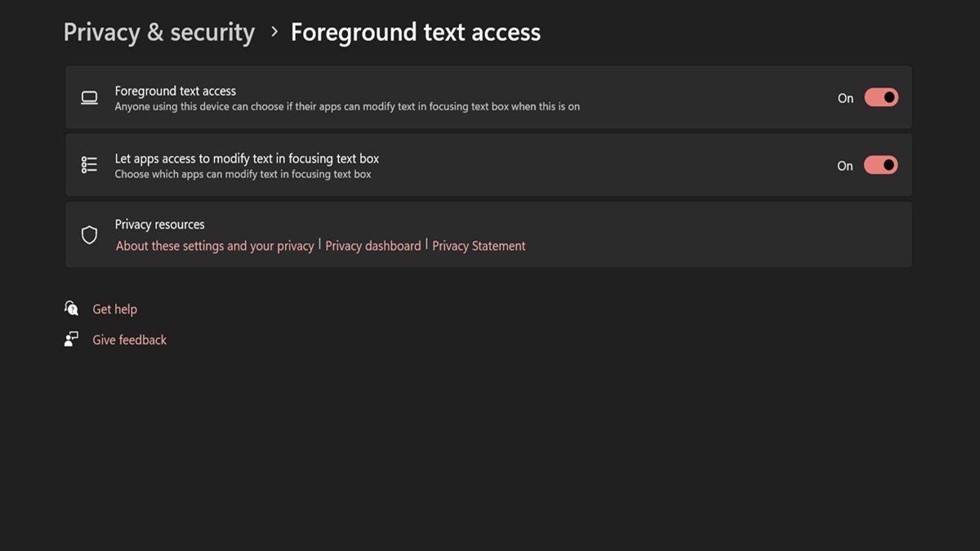Click the breadcrumb chevron separator arrow
The image size is (980, 551).
pyautogui.click(x=274, y=33)
